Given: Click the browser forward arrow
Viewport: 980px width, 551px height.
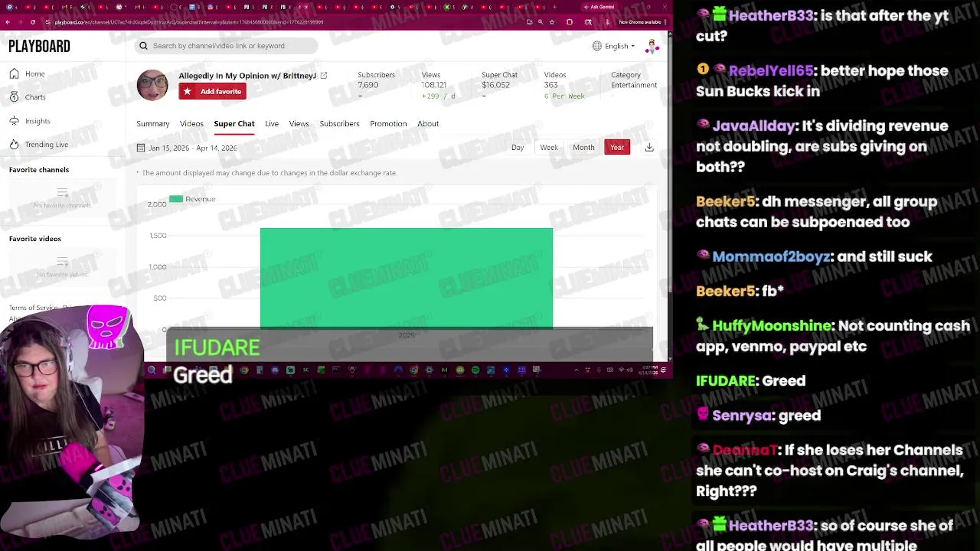Looking at the screenshot, I should coord(21,22).
